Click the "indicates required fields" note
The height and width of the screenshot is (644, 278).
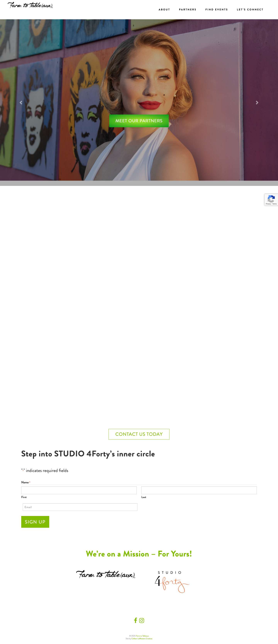(45, 470)
